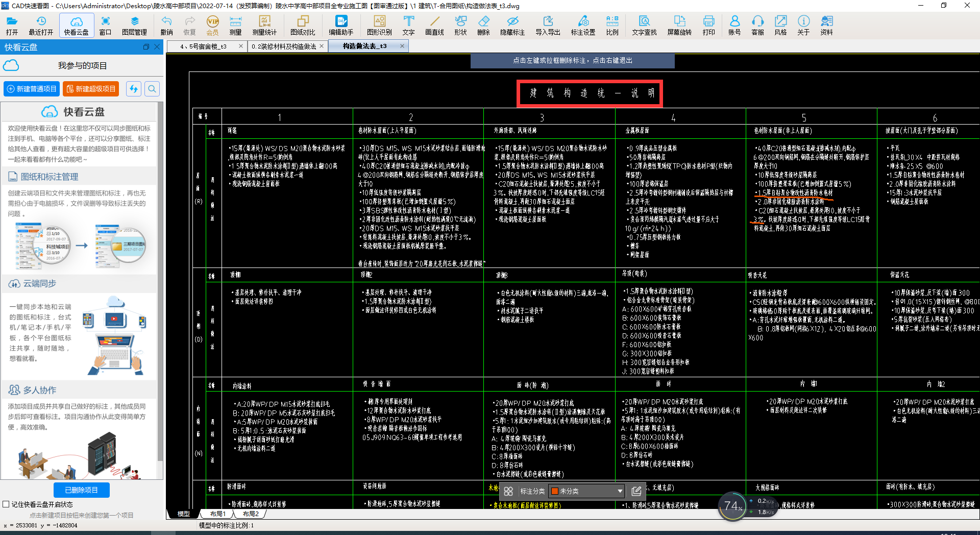Check 记住快看云盘开启状态 checkbox
The height and width of the screenshot is (535, 980).
click(x=6, y=504)
